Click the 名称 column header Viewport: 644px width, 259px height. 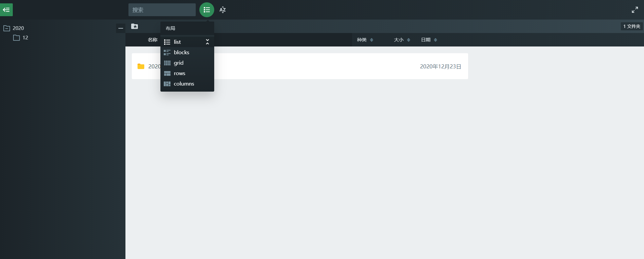[x=152, y=40]
